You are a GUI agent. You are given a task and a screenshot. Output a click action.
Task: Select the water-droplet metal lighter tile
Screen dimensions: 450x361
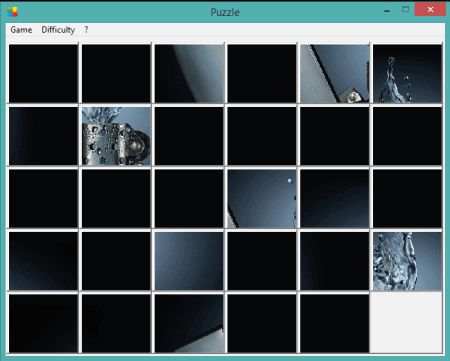click(x=116, y=136)
